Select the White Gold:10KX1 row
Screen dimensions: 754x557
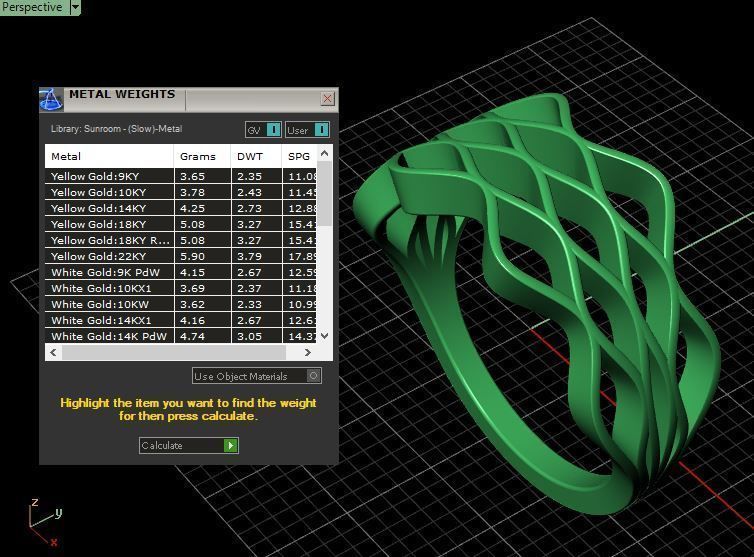(x=180, y=288)
